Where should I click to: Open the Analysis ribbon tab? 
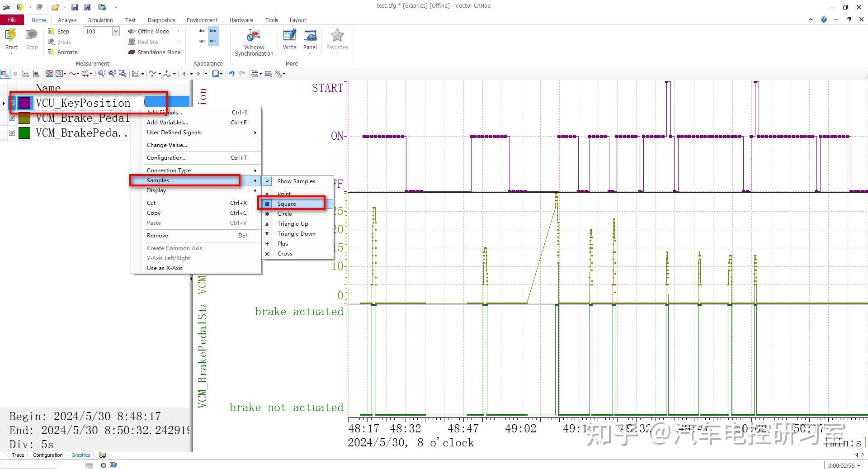pyautogui.click(x=67, y=20)
